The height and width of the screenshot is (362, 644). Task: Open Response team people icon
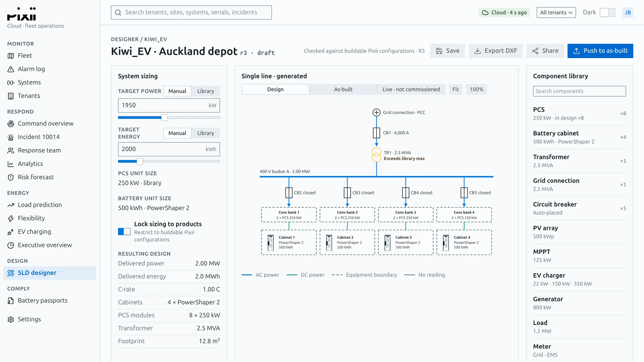(11, 150)
